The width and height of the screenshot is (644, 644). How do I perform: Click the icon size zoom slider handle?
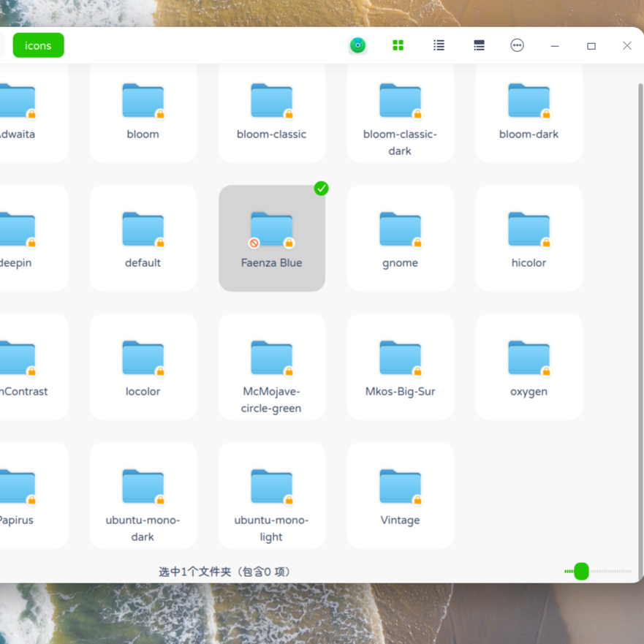(581, 571)
